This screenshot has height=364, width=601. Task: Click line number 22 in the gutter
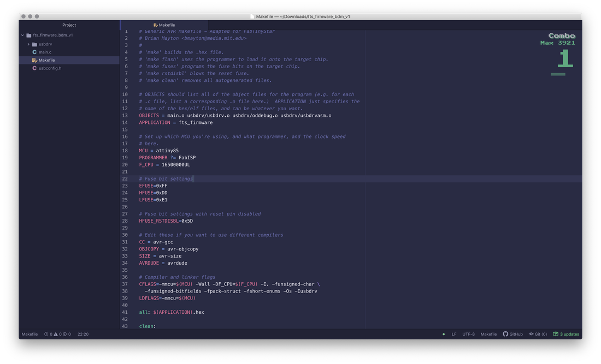pyautogui.click(x=125, y=179)
